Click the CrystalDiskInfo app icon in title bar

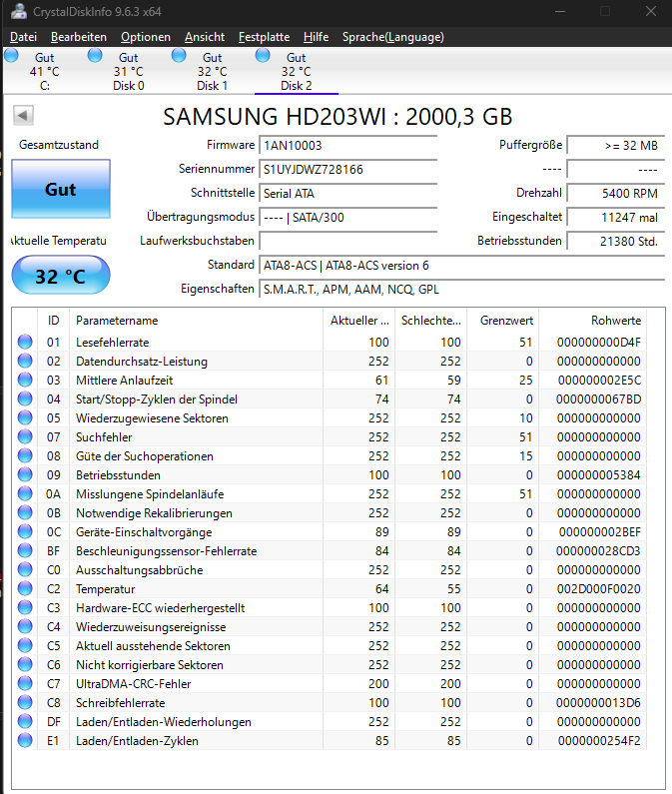click(19, 11)
